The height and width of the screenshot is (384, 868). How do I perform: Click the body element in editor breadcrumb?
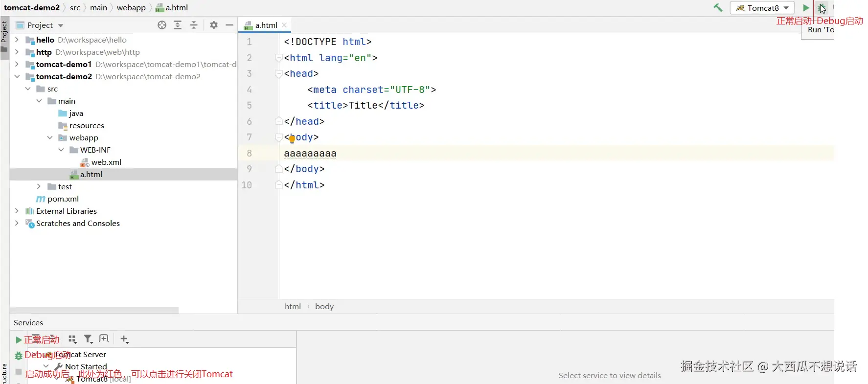tap(324, 306)
